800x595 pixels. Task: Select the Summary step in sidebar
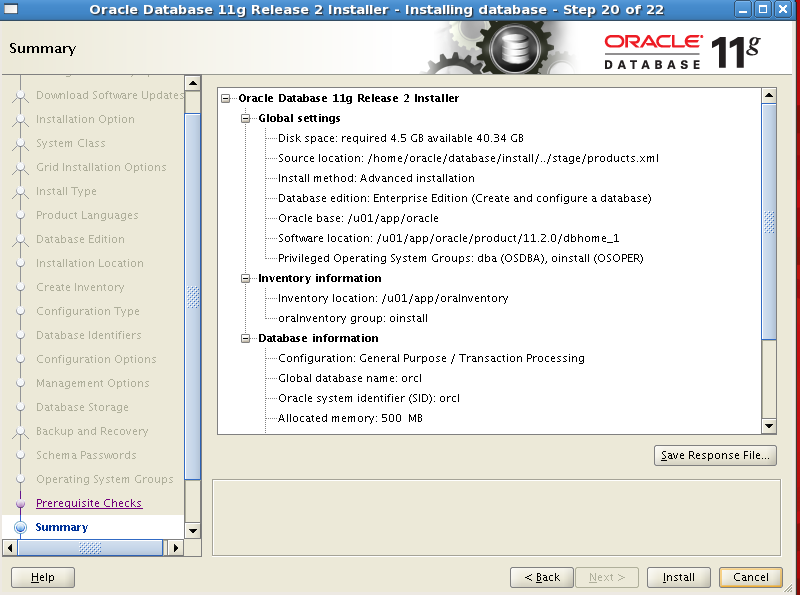click(x=62, y=527)
